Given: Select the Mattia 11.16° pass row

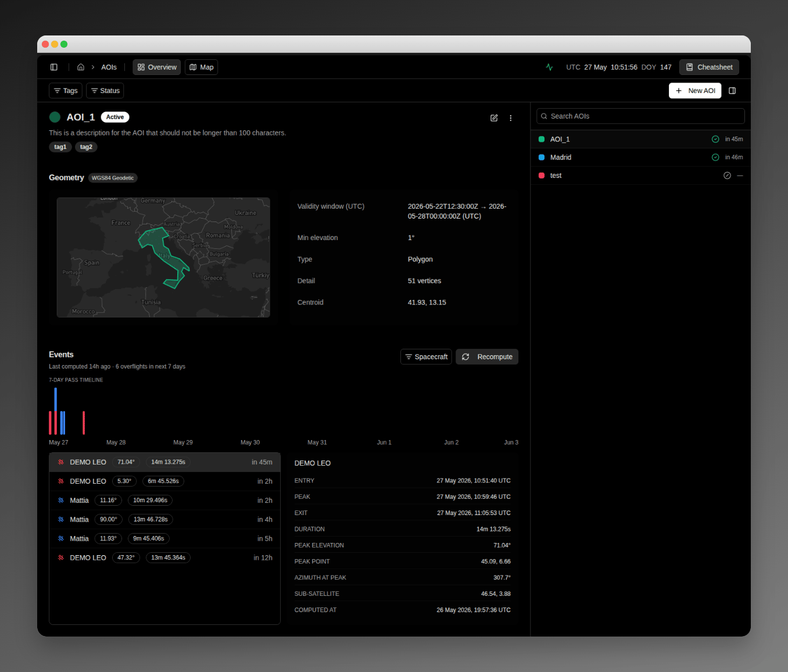Looking at the screenshot, I should 165,501.
